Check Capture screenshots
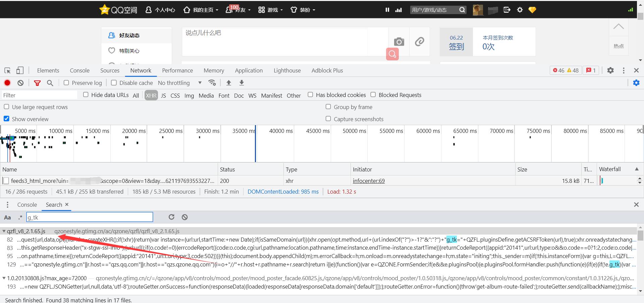 328,118
